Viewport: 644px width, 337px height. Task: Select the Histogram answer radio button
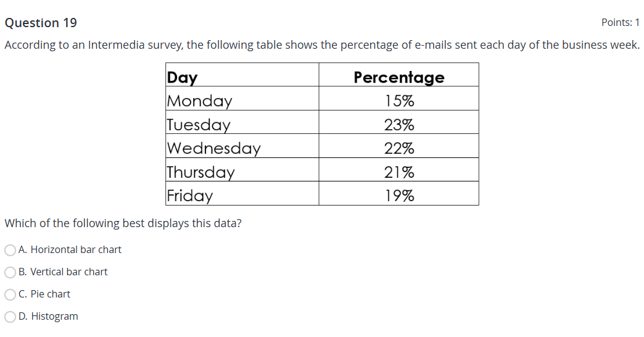tap(10, 317)
